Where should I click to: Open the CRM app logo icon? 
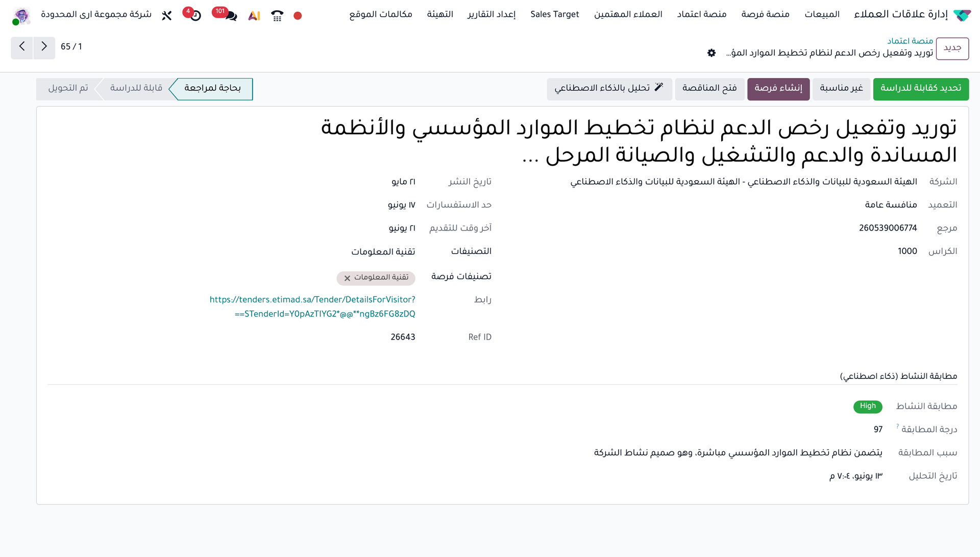pos(962,15)
